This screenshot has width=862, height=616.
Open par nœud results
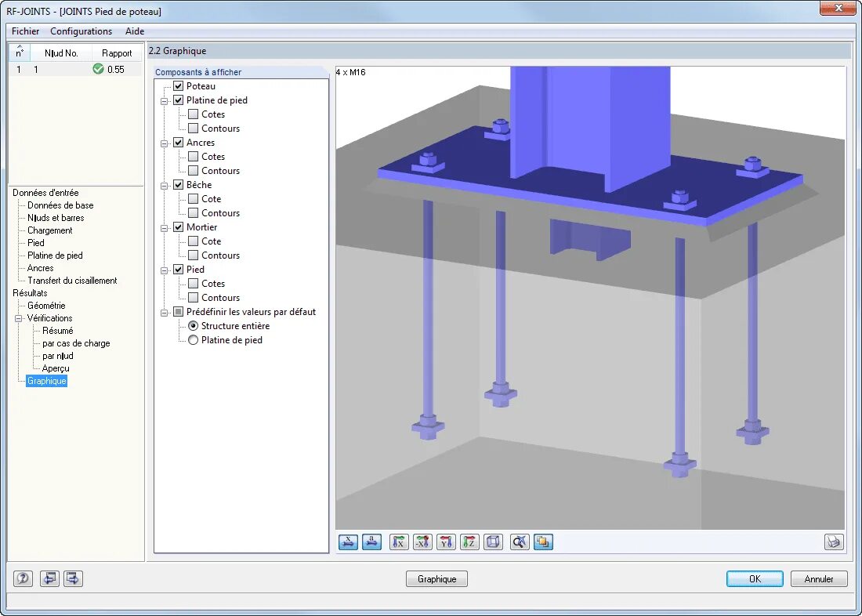coord(58,356)
